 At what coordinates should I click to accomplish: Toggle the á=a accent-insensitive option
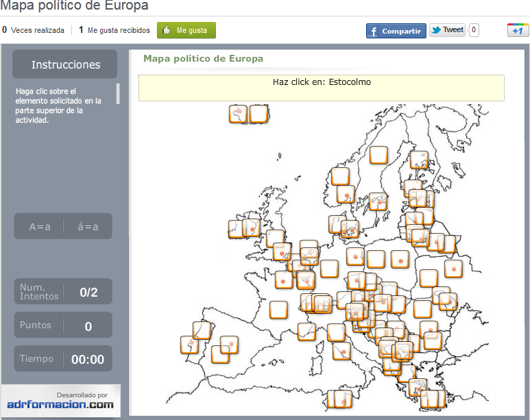(x=88, y=227)
